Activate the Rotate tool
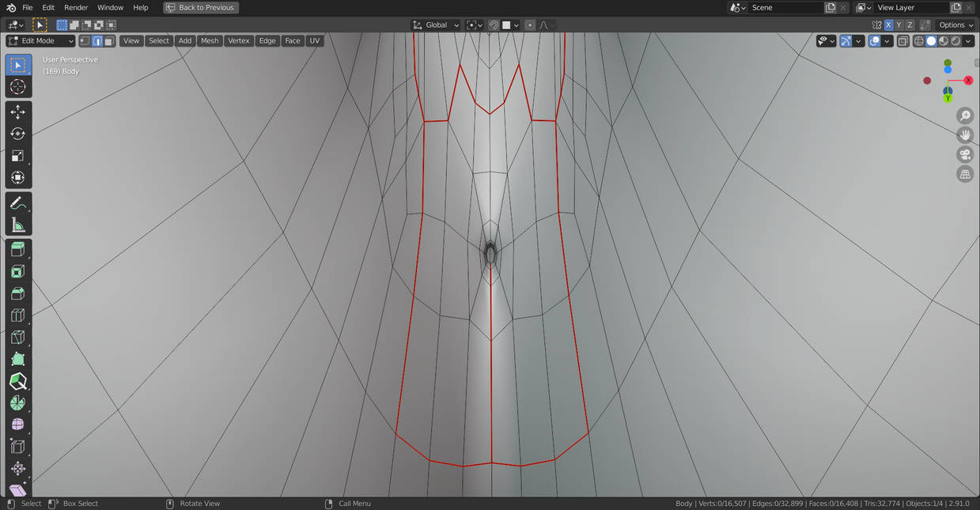Viewport: 980px width, 510px height. point(18,134)
